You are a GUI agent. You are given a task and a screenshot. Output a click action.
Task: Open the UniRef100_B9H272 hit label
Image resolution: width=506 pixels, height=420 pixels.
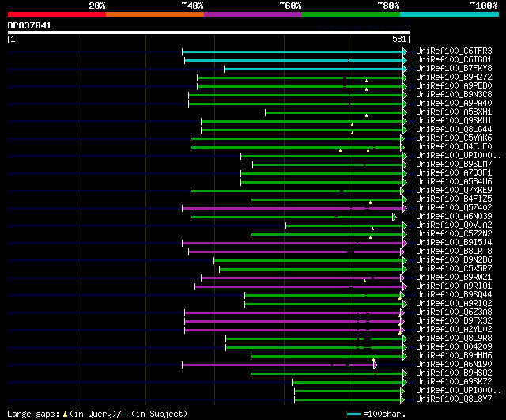click(x=454, y=78)
